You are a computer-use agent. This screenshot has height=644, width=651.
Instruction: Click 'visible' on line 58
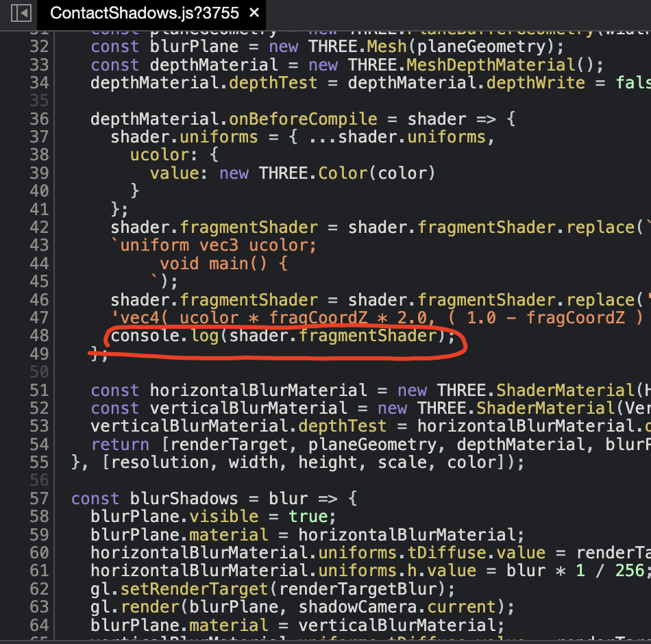[x=224, y=517]
